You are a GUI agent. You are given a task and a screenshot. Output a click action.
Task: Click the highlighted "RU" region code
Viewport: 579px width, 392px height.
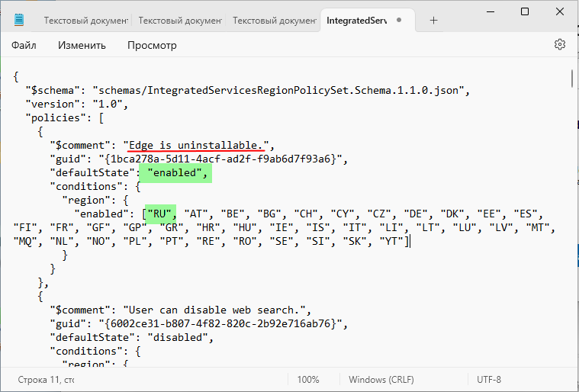(x=160, y=214)
